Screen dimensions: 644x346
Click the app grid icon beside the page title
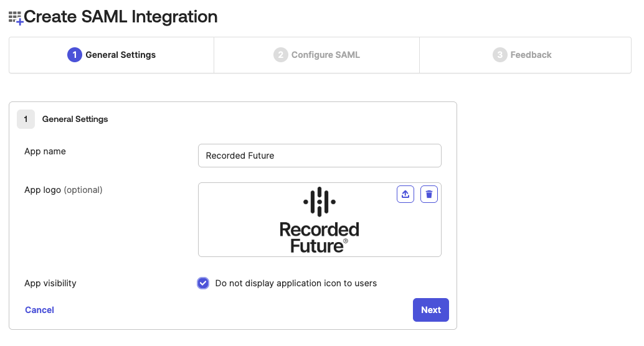(16, 17)
